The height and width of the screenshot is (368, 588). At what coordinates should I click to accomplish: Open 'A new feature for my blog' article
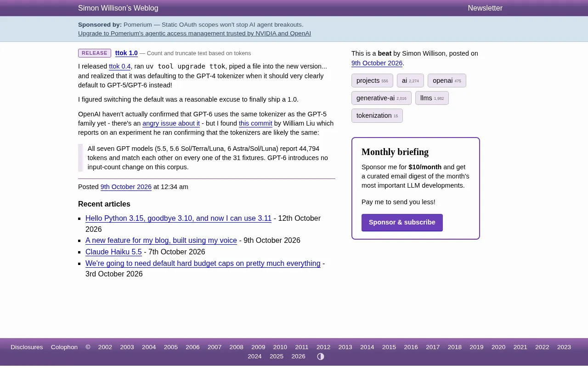(x=161, y=241)
